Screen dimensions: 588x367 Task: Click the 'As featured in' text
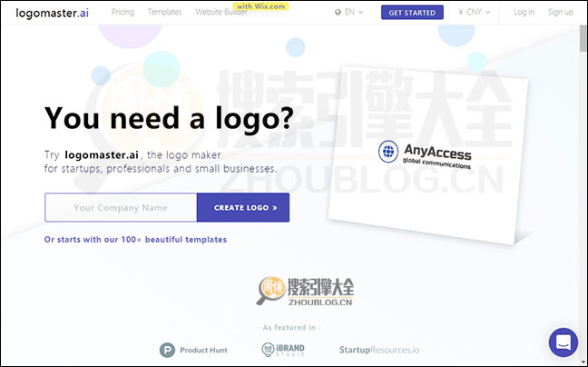(x=289, y=328)
